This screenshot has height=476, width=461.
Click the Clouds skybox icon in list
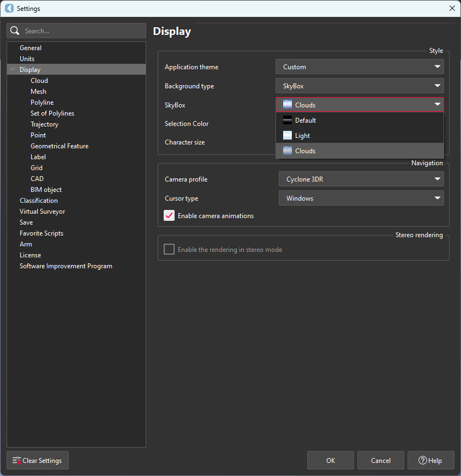pos(288,151)
